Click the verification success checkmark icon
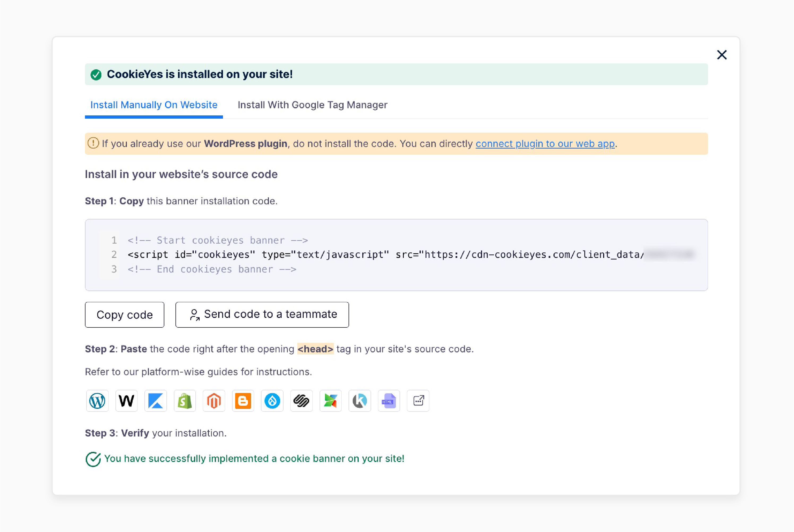 93,459
